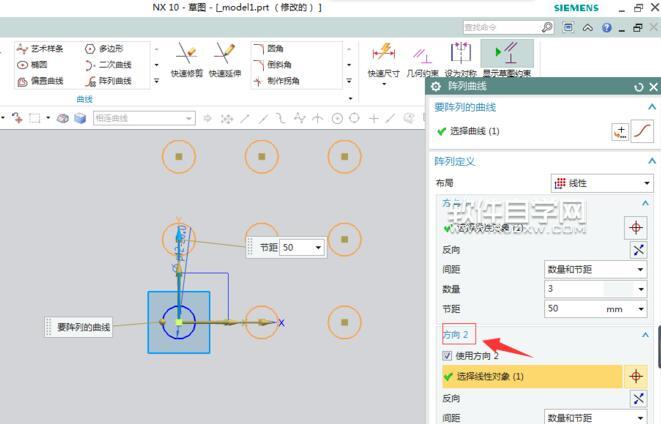Pick the 多边形 polygon tool
This screenshot has width=661, height=424.
pyautogui.click(x=104, y=48)
